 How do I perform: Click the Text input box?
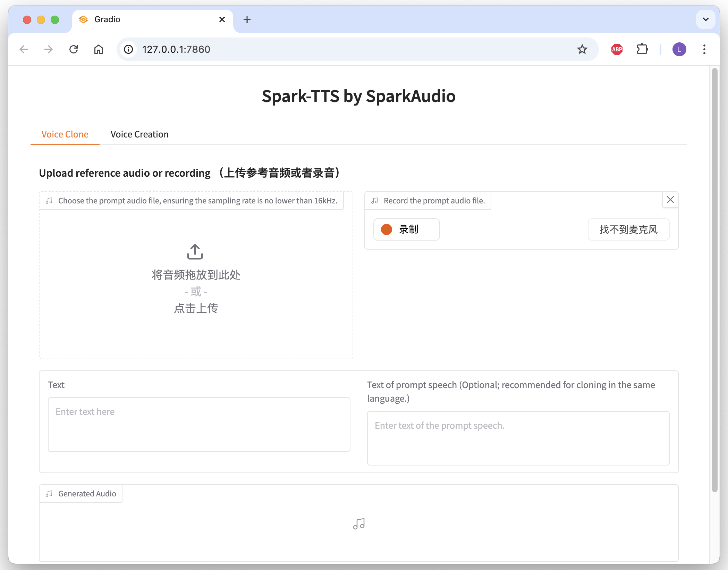[199, 425]
